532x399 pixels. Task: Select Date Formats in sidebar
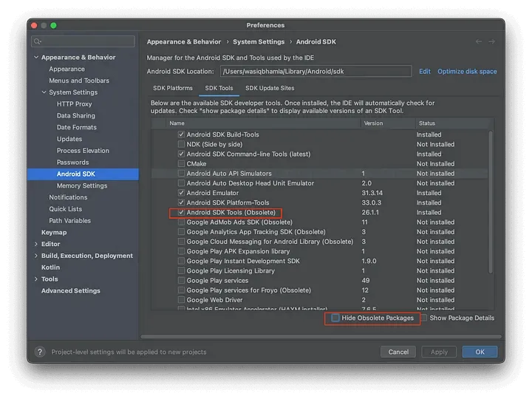click(77, 127)
